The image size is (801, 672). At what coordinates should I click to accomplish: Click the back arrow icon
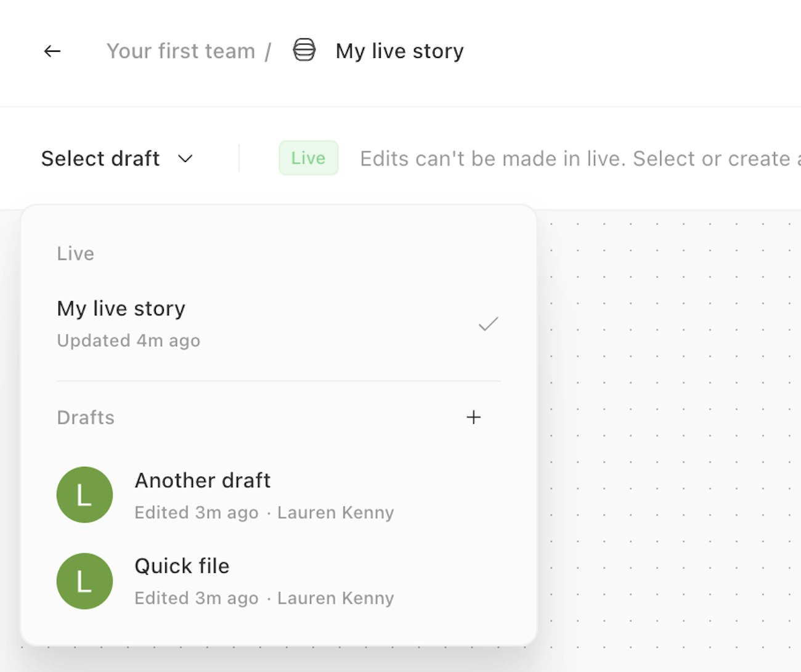pos(52,51)
